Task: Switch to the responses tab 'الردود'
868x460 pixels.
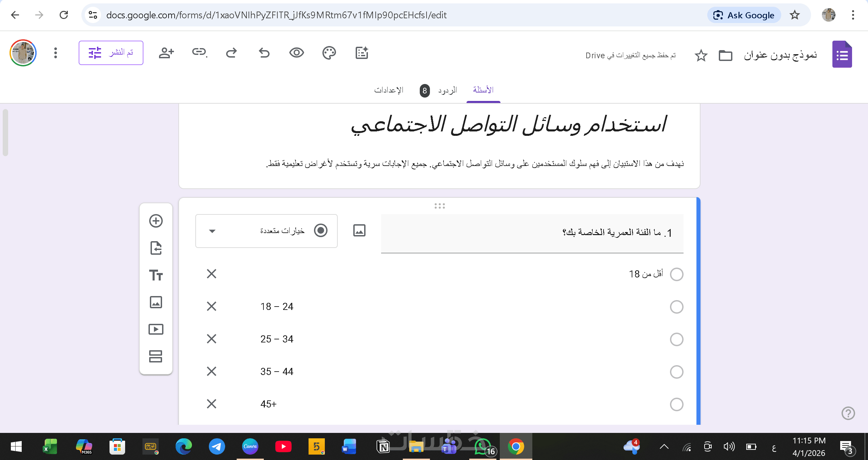Action: pos(447,90)
